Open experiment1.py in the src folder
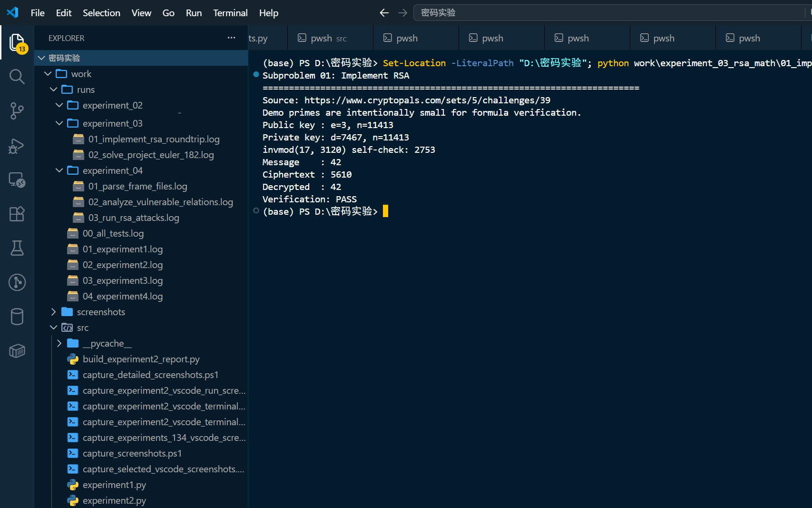Image resolution: width=812 pixels, height=508 pixels. (114, 485)
